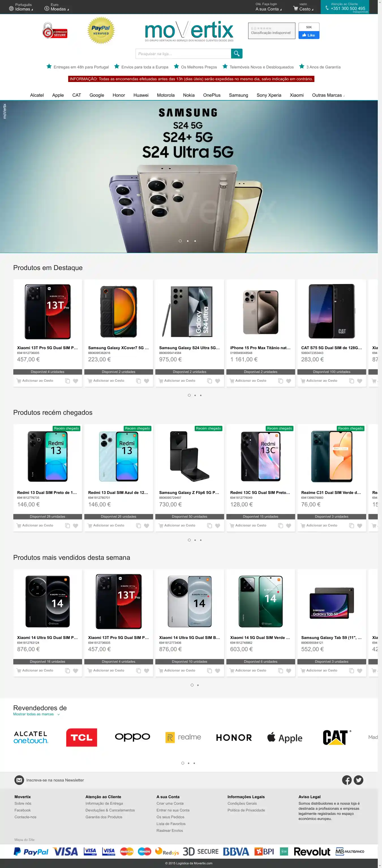Add Xiaomi 13T Pro to favorites heart

[76, 381]
